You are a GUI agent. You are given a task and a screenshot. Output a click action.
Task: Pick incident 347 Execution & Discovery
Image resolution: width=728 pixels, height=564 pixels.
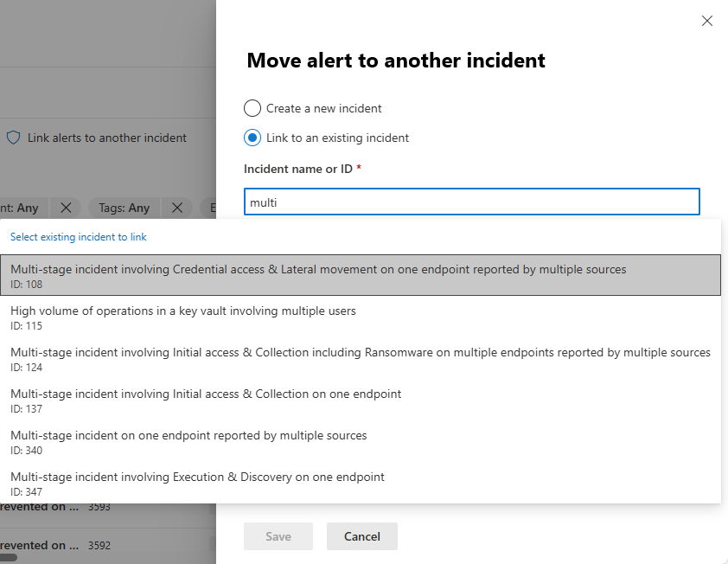tap(197, 483)
